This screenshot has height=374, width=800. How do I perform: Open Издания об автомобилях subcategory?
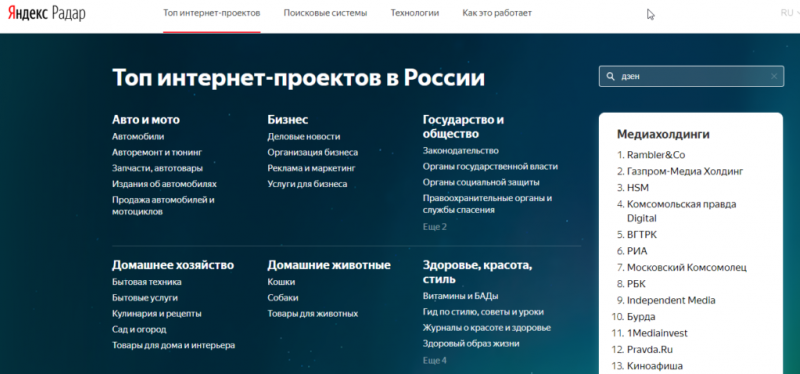(x=164, y=184)
